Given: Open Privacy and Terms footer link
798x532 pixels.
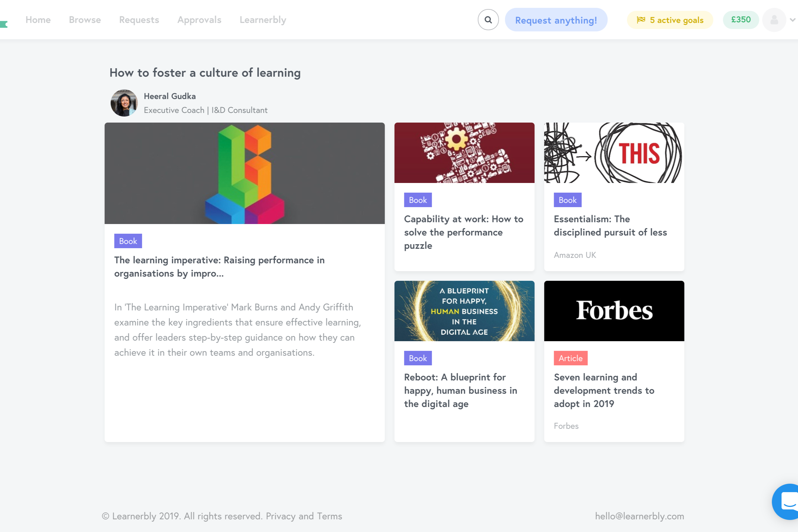Looking at the screenshot, I should click(304, 516).
